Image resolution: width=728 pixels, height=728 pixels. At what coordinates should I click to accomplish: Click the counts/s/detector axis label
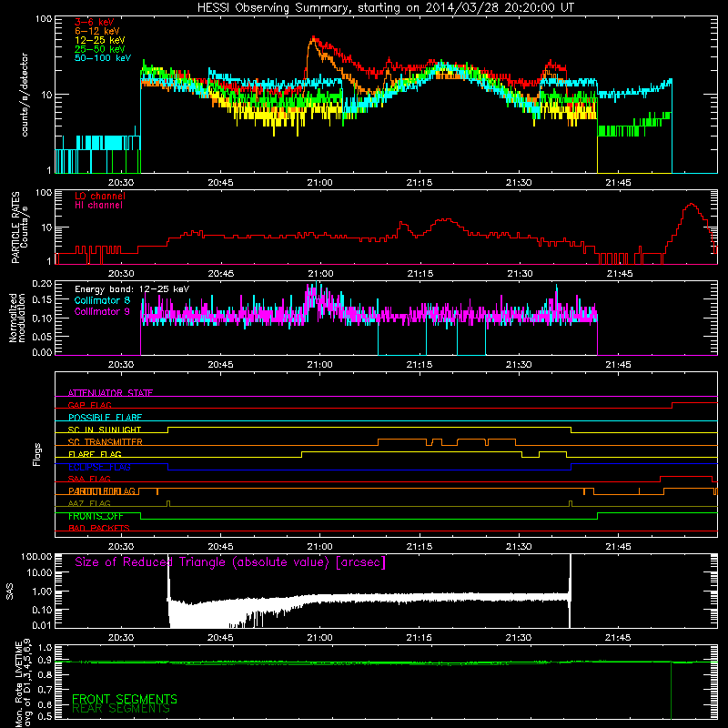click(25, 95)
